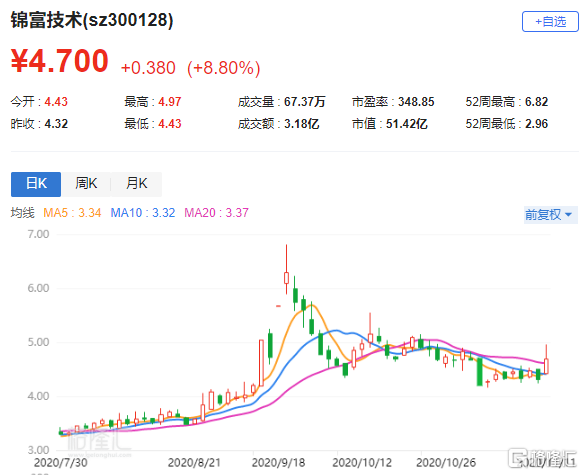The height and width of the screenshot is (475, 583).
Task: Click the 2020/8/21 date axis label
Action: 194,463
